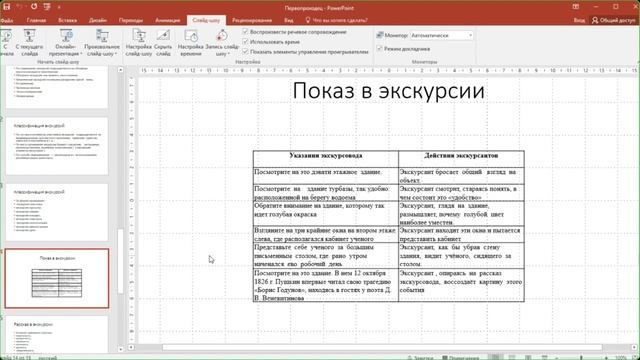This screenshot has width=640, height=360.
Task: Click the slide title 'Показ в экскурсии'
Action: [x=389, y=91]
